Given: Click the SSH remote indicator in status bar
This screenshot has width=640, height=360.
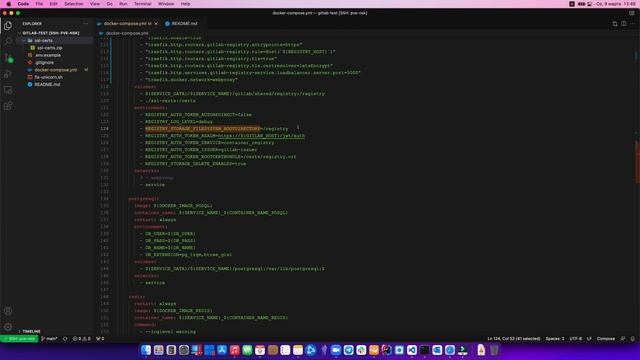Looking at the screenshot, I should 19,339.
